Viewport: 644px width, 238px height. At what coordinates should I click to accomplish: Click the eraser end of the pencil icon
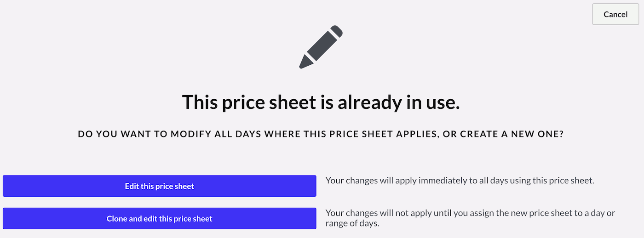[337, 31]
